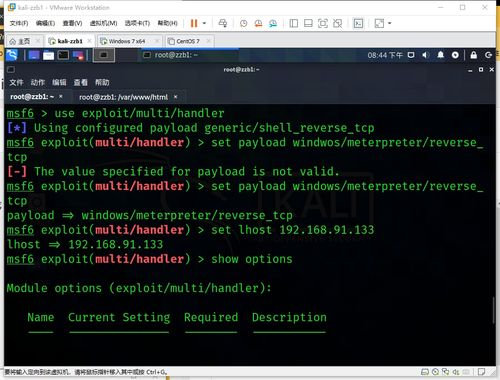Viewport: 500px width, 380px height.
Task: Click the stretch guest display icon
Action: [x=379, y=23]
